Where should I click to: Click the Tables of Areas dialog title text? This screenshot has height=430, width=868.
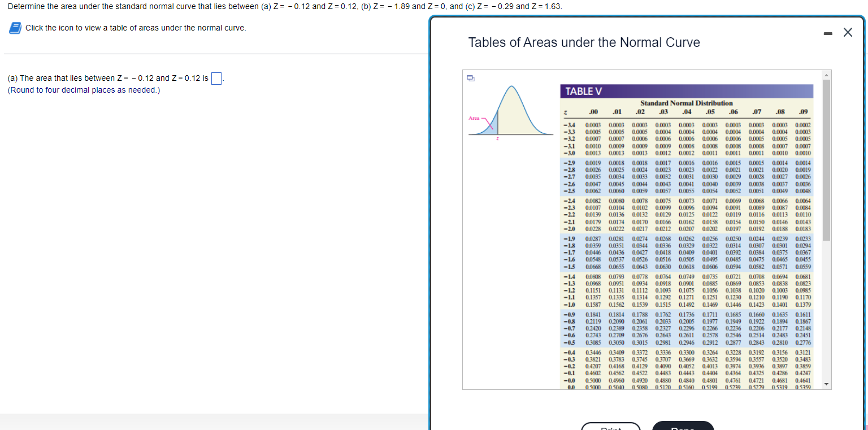click(584, 42)
